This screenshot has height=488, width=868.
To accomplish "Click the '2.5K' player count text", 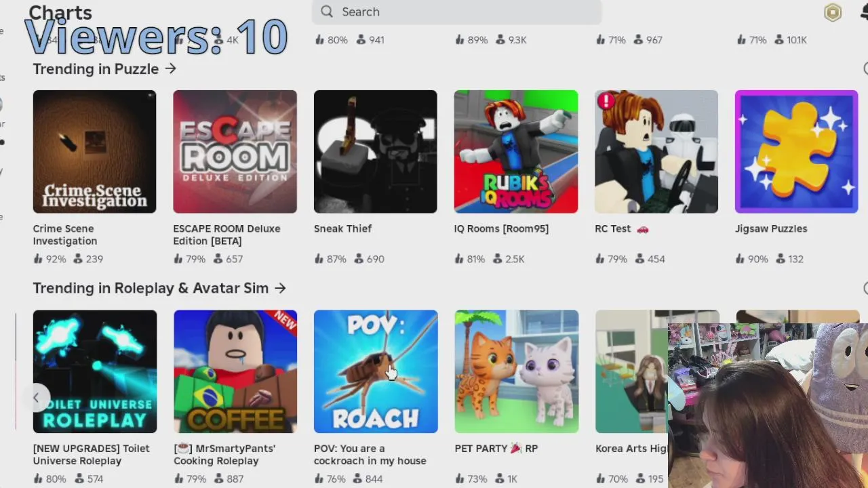I will coord(515,259).
